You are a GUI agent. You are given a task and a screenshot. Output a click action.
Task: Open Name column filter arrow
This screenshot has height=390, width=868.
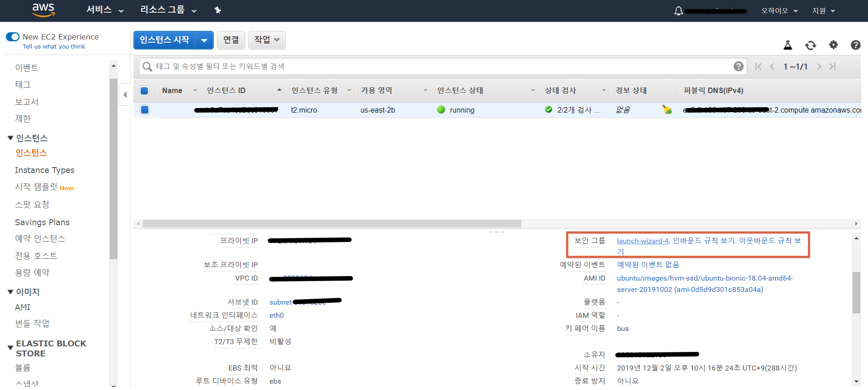pyautogui.click(x=195, y=90)
